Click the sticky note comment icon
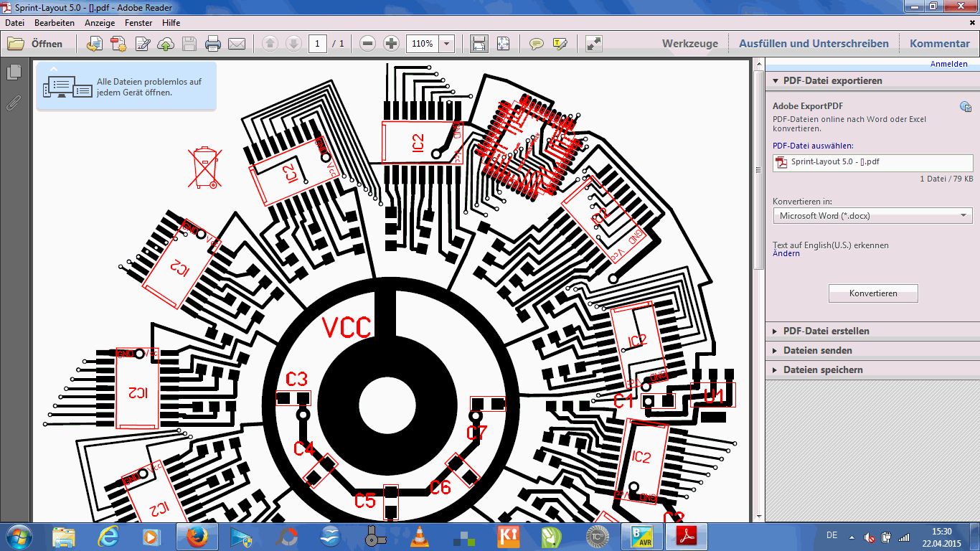Image resolution: width=980 pixels, height=551 pixels. (x=536, y=44)
